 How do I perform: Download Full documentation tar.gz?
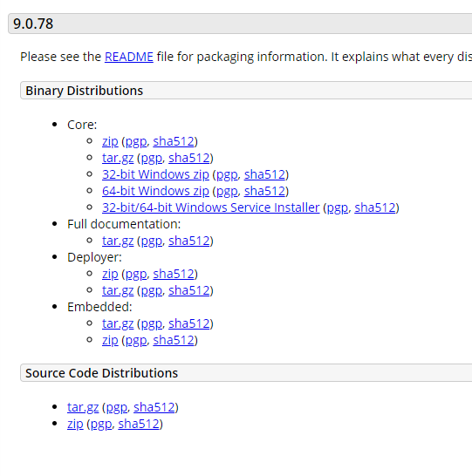coord(118,241)
